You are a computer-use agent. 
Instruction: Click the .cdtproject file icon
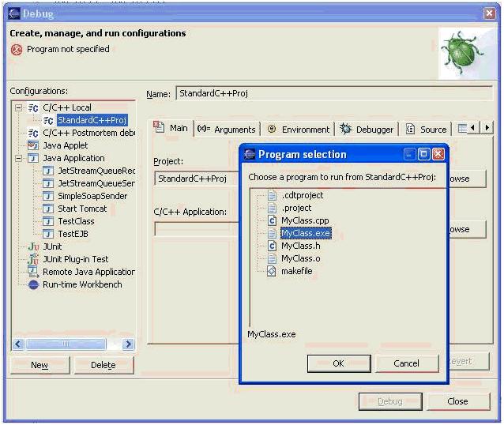coord(273,195)
